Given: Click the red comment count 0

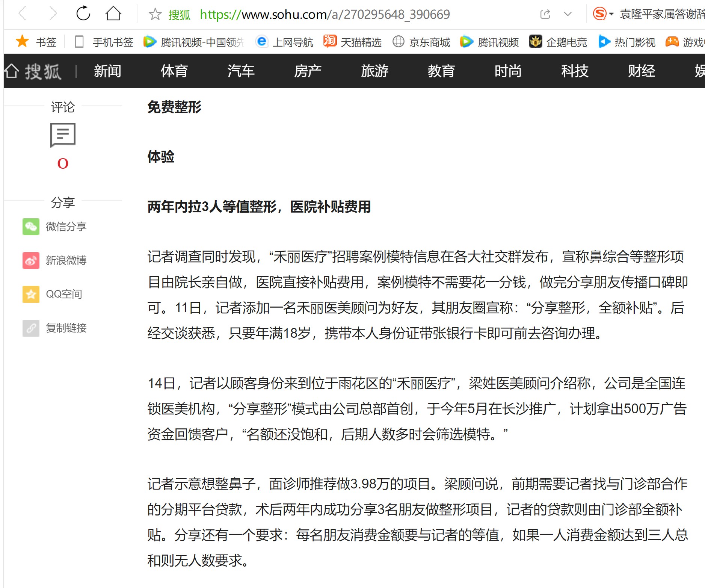Looking at the screenshot, I should click(63, 163).
